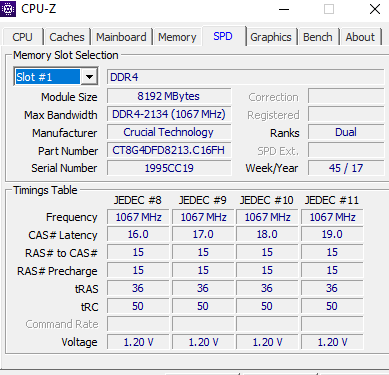Screen dimensions: 389x375
Task: Click the JEDEC #10 column header
Action: (267, 200)
